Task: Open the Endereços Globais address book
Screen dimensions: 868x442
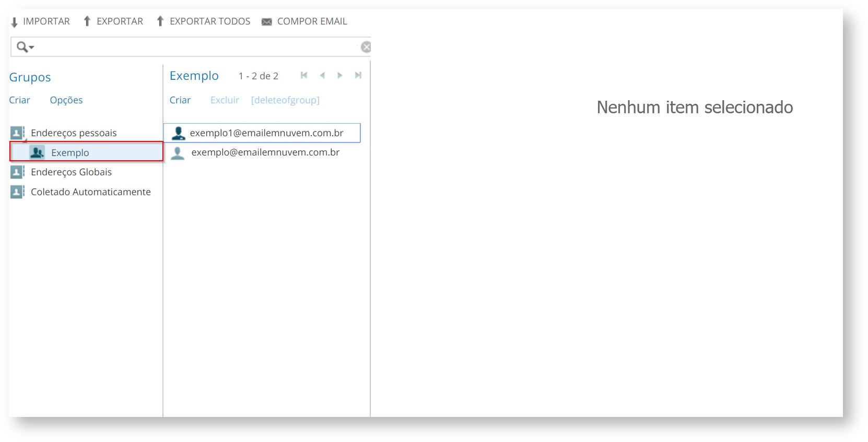Action: tap(71, 172)
